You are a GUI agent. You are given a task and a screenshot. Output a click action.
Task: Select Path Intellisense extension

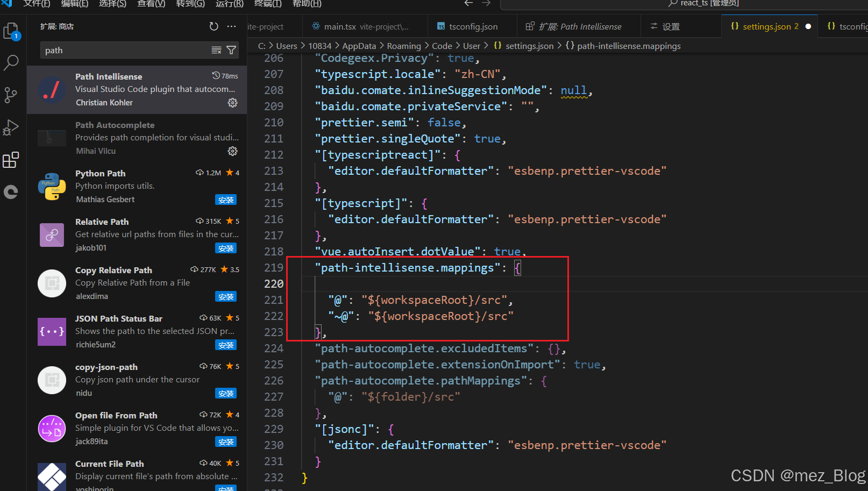pyautogui.click(x=137, y=90)
